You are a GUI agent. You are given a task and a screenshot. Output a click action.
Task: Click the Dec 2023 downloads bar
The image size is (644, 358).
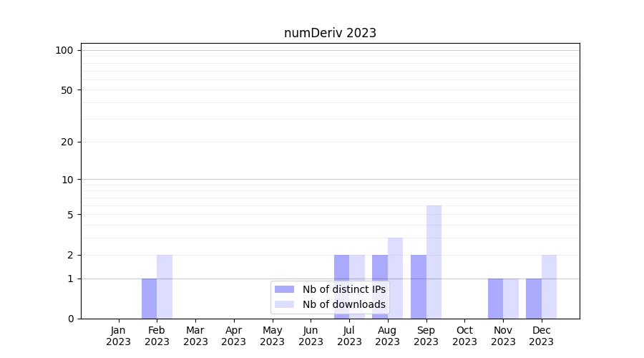[549, 286]
